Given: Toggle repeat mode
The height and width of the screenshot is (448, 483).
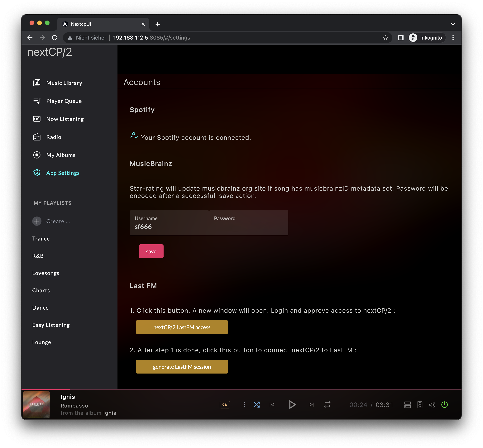Looking at the screenshot, I should [x=327, y=405].
